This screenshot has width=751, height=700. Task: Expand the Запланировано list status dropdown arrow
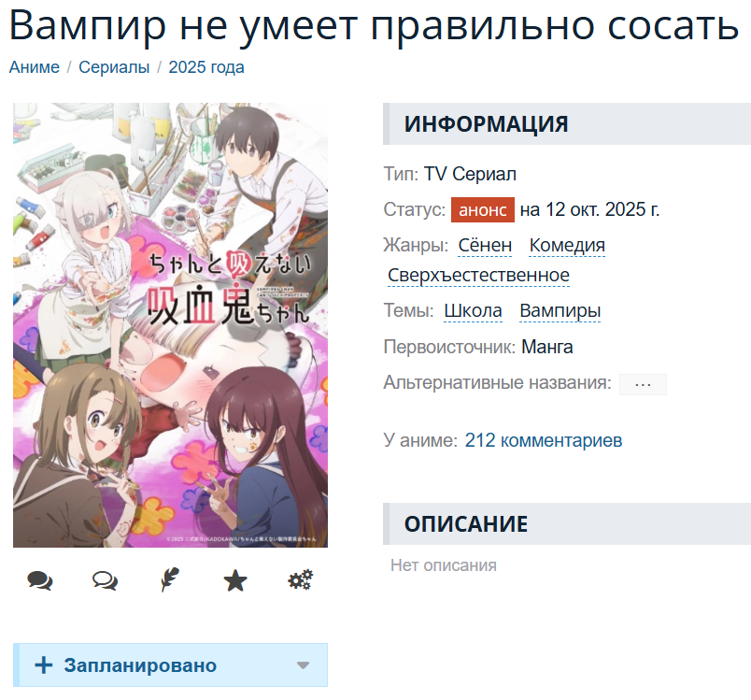click(x=303, y=665)
